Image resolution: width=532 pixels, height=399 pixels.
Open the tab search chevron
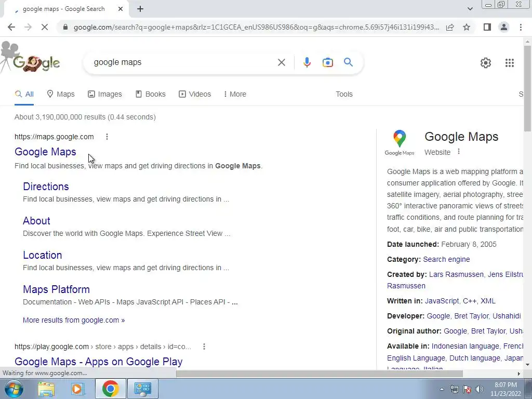click(470, 9)
